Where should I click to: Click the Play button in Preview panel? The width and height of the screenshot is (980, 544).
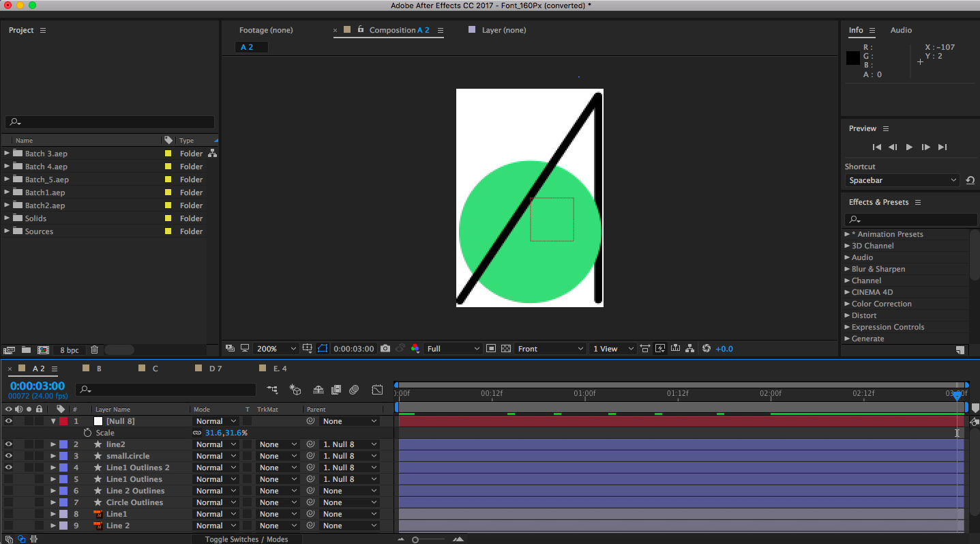click(x=909, y=147)
